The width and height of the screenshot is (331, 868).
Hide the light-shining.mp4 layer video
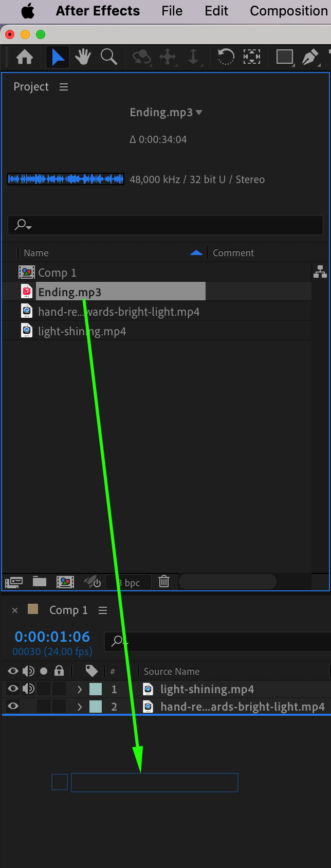(13, 689)
